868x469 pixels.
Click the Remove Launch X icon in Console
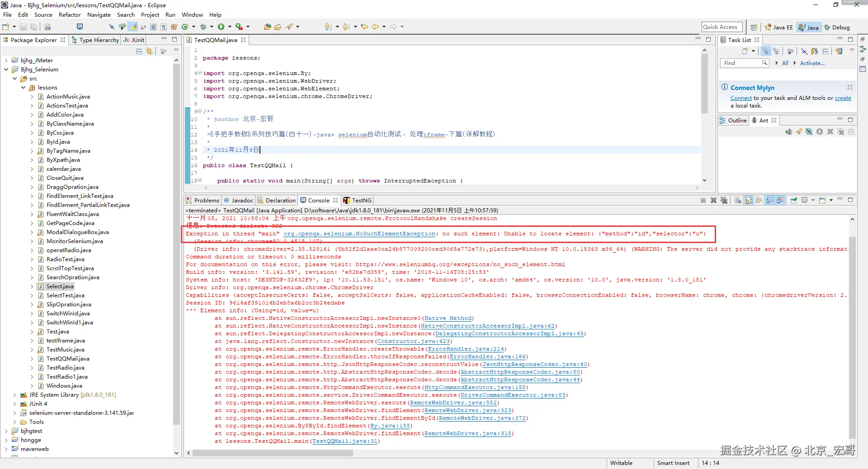[x=713, y=200]
